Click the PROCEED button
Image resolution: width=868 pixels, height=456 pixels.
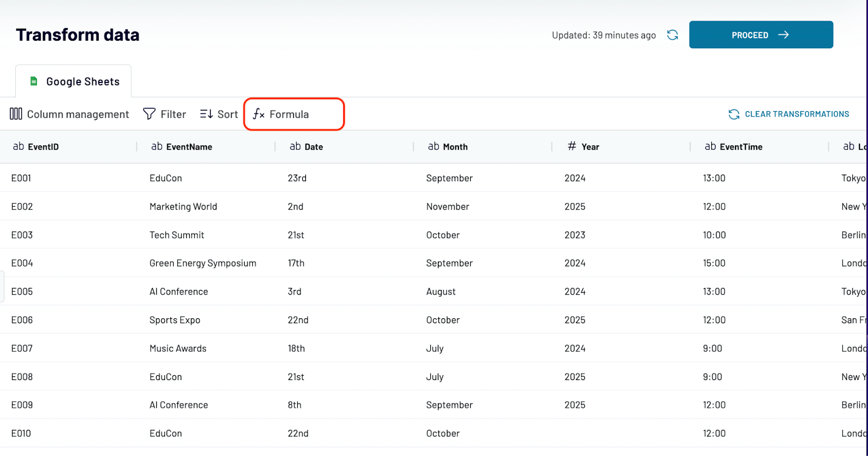[761, 35]
